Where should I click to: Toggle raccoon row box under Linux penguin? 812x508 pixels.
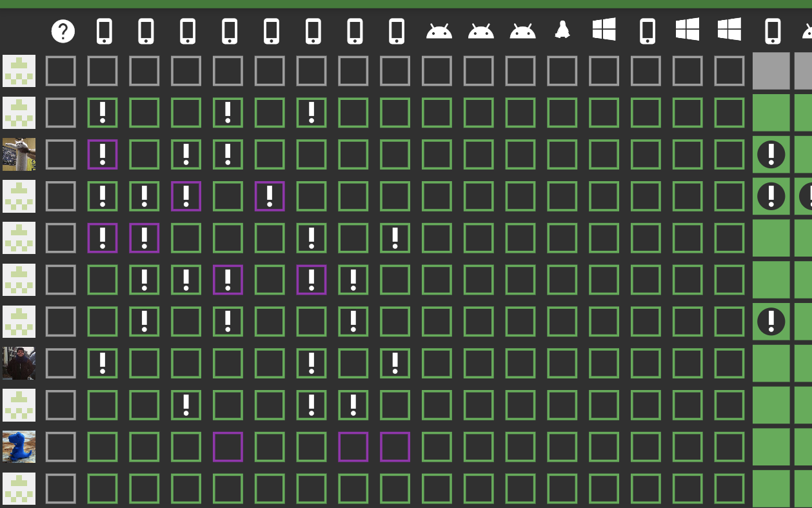tap(562, 154)
